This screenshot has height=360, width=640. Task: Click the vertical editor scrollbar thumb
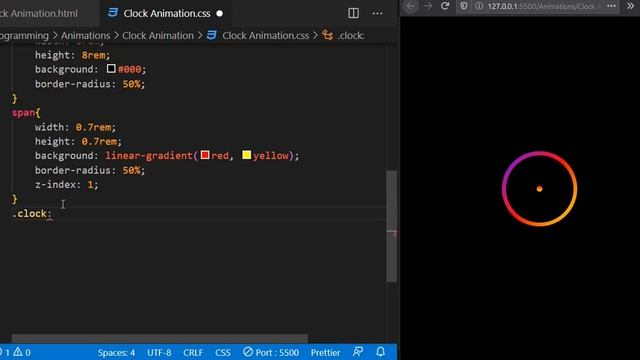point(391,226)
